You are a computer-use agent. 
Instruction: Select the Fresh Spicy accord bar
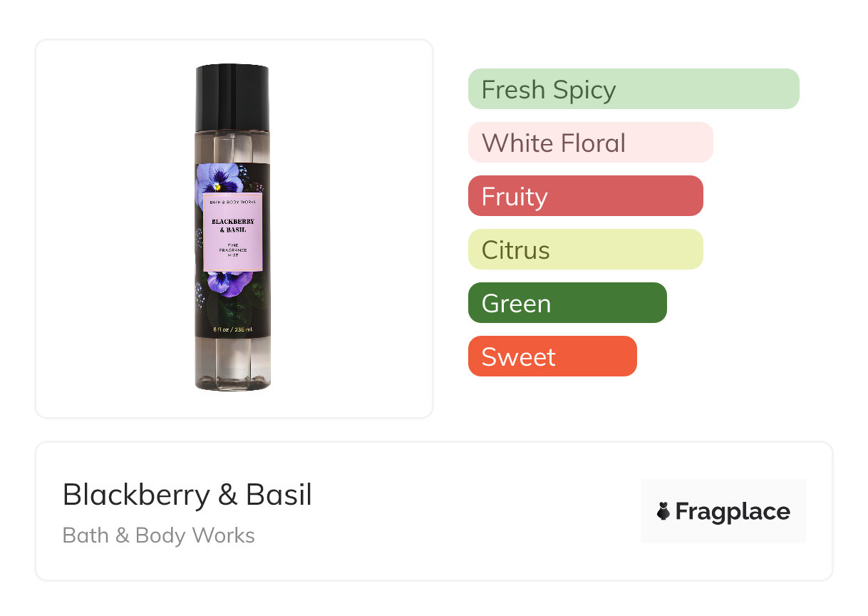[634, 89]
